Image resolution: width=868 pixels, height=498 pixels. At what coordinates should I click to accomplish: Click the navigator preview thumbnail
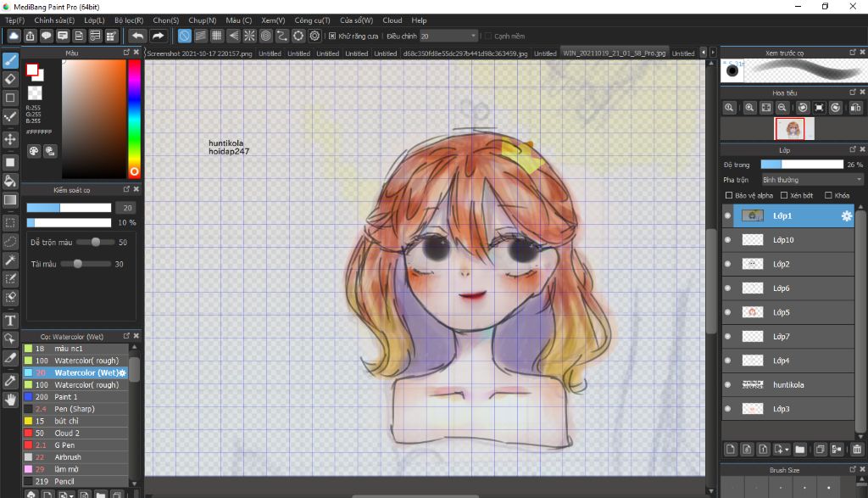[x=793, y=128]
